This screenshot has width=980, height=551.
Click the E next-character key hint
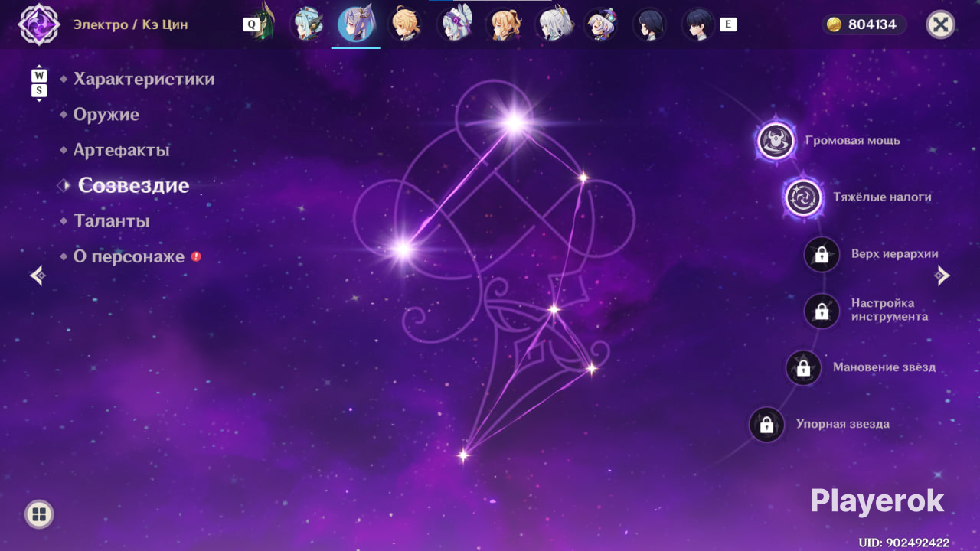coord(728,24)
